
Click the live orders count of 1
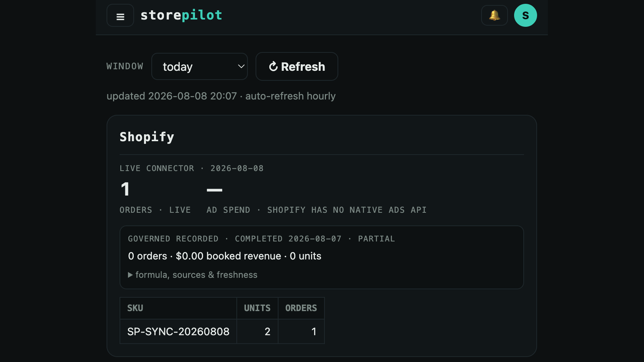point(125,189)
